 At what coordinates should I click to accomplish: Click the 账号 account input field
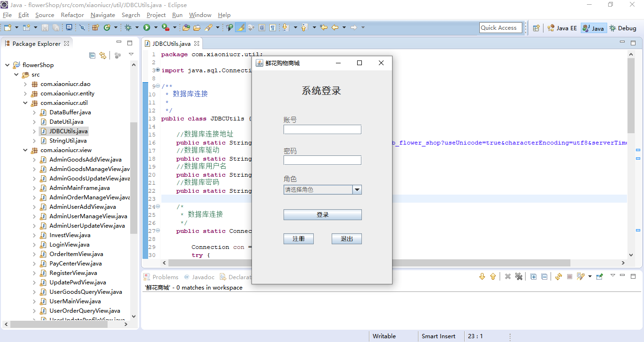coord(323,129)
